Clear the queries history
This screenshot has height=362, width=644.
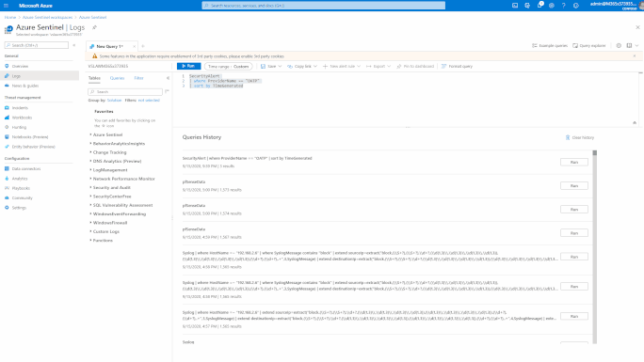coord(580,138)
